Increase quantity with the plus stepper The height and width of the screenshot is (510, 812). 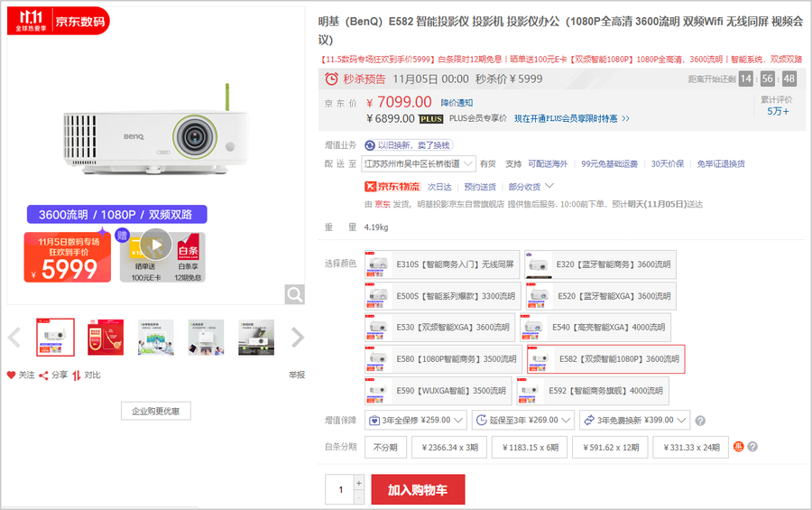point(359,483)
